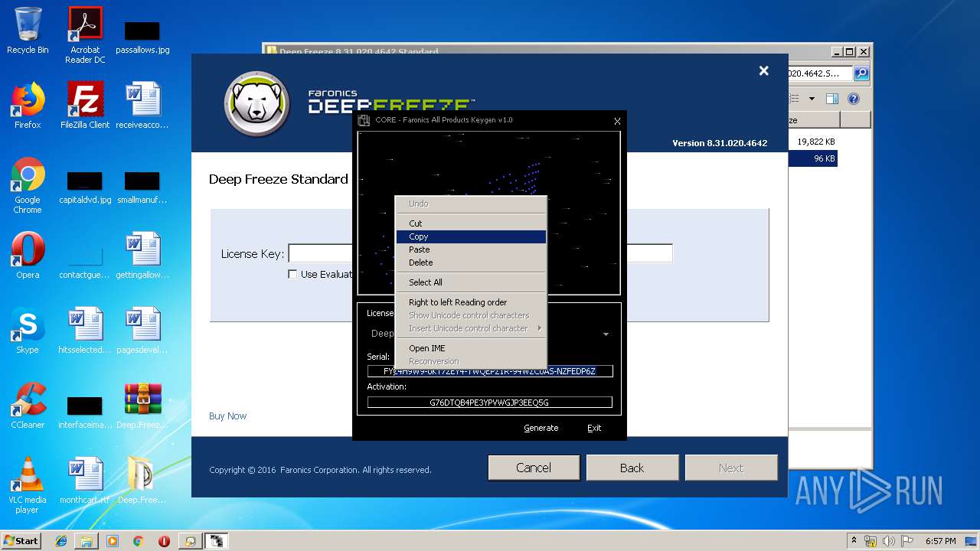Toggle Explorer preview pane icon

[832, 99]
